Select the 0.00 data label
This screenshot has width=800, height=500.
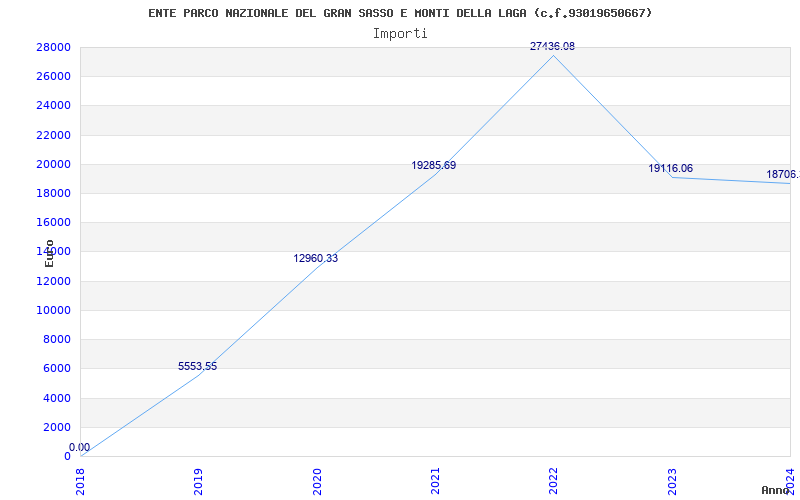click(80, 447)
